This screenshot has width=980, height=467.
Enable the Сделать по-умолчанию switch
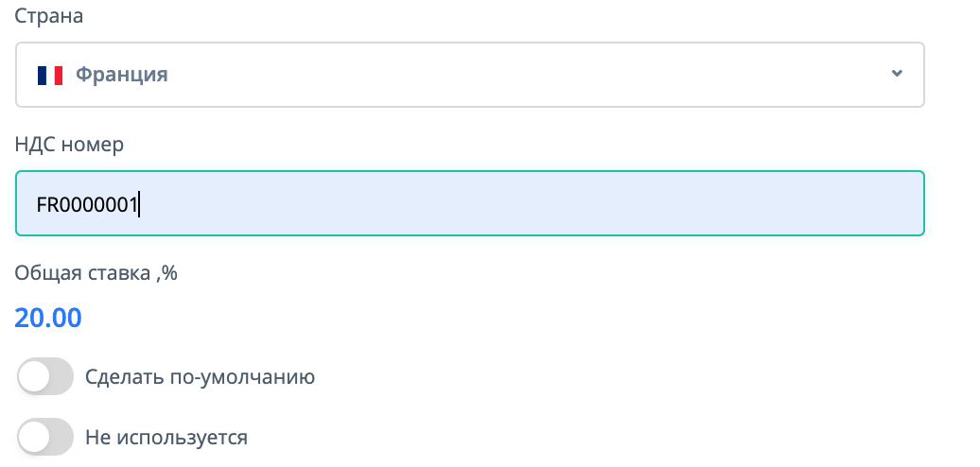pos(45,377)
